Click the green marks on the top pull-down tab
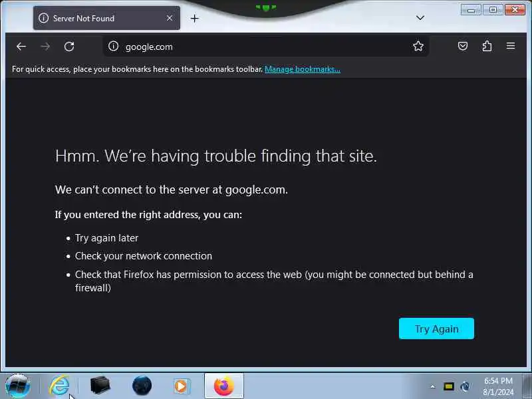 point(266,7)
